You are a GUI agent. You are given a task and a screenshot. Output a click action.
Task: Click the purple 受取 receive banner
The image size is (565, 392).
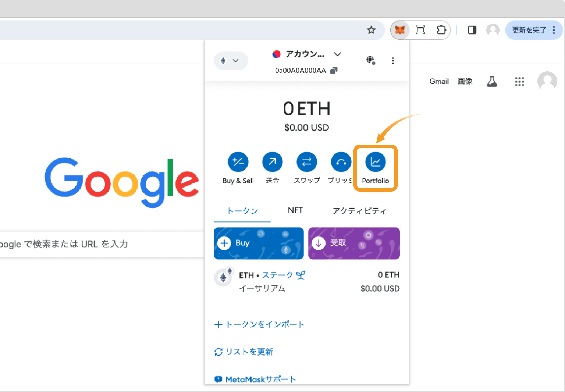click(354, 243)
